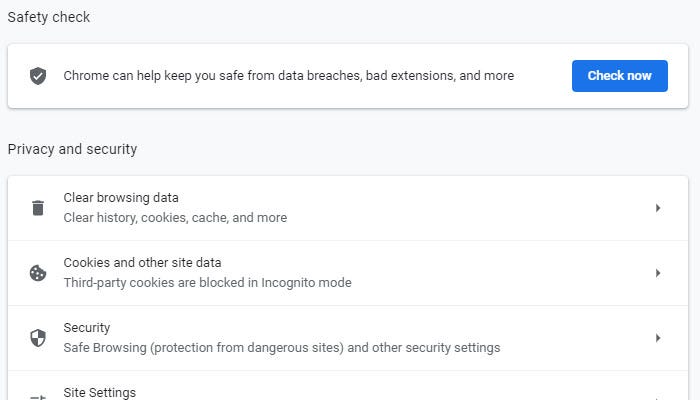Open Cookies and other site data
This screenshot has height=400, width=700.
coord(142,263)
